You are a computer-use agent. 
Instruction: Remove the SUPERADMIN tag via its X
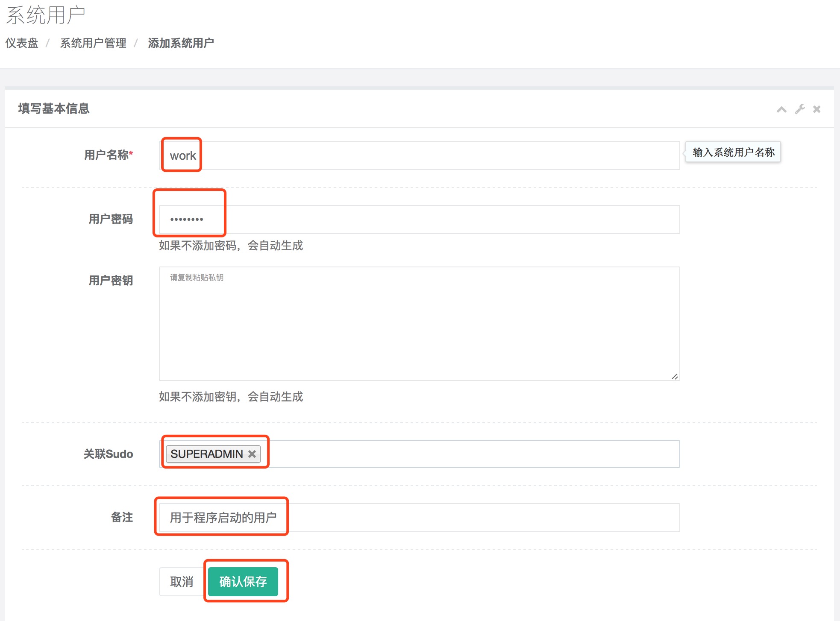252,454
